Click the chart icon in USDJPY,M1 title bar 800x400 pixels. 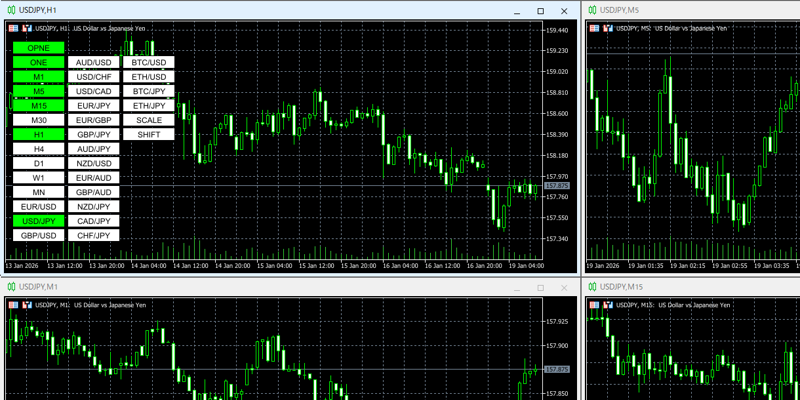11,287
